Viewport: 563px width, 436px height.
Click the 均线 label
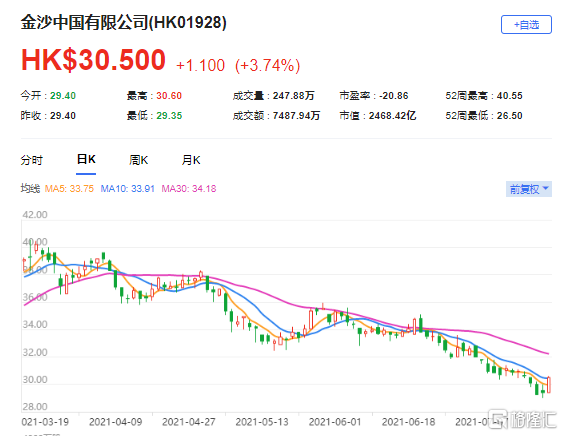tap(30, 189)
